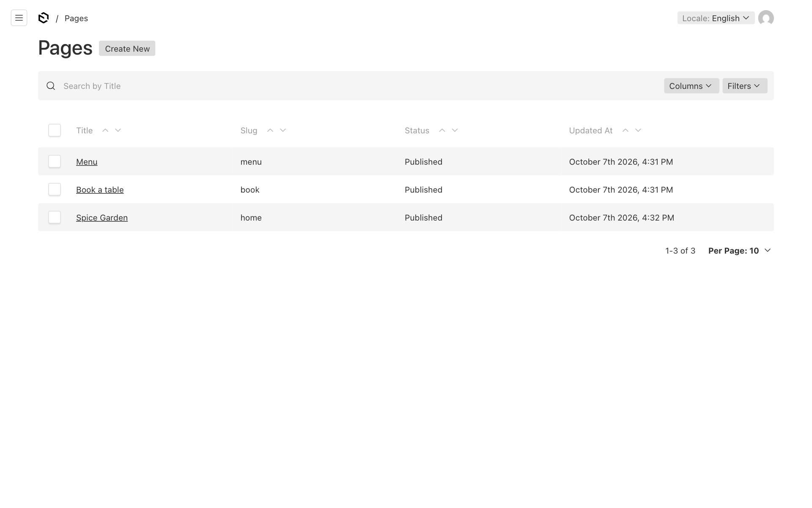
Task: Expand the Filters dropdown
Action: coord(745,86)
